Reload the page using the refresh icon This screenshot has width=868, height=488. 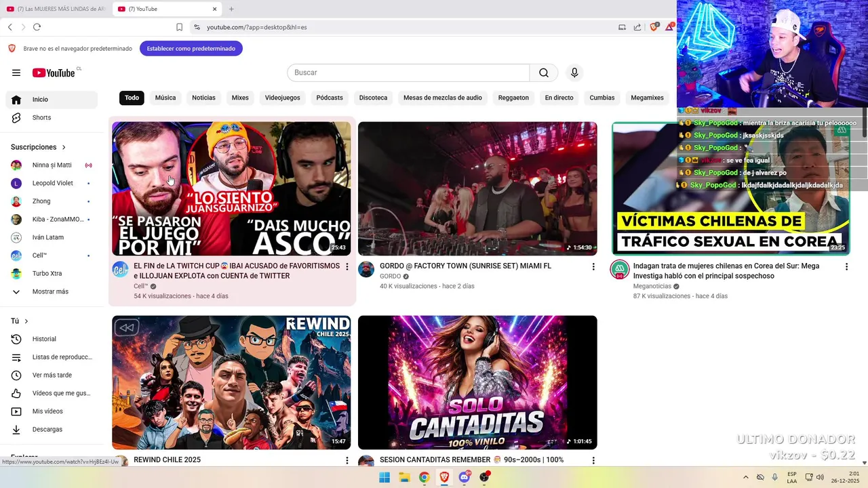pyautogui.click(x=37, y=27)
